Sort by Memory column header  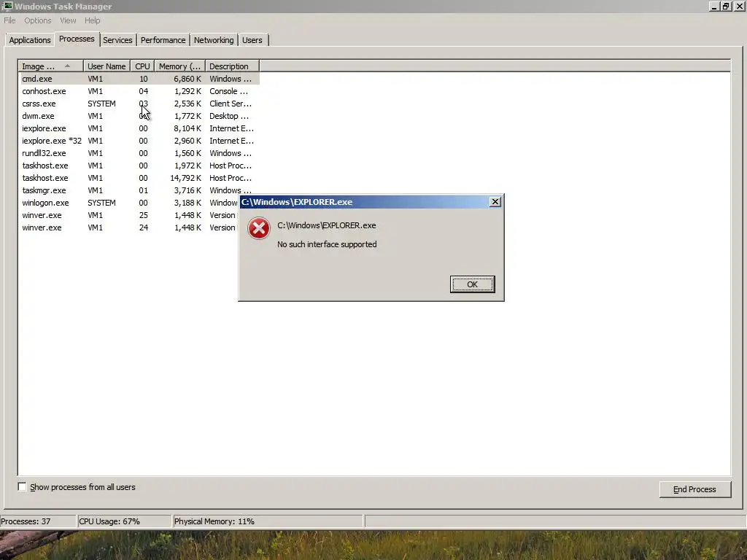click(x=179, y=66)
